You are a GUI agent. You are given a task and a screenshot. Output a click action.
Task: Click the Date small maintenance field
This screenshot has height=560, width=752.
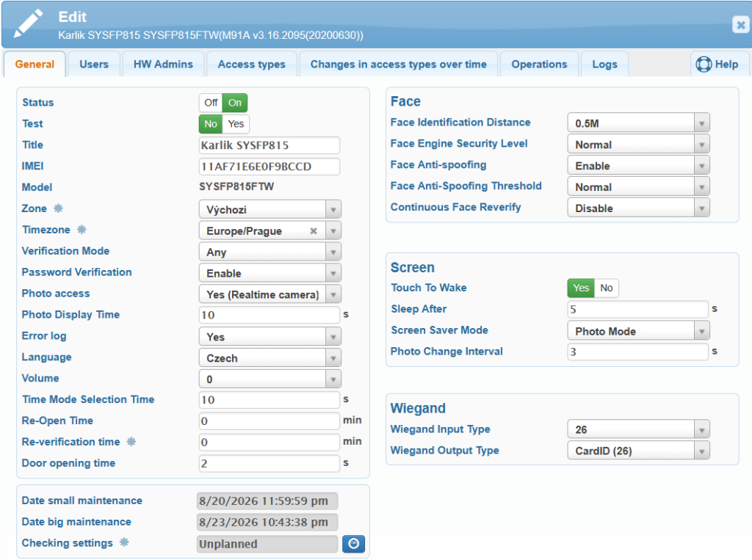(x=267, y=501)
